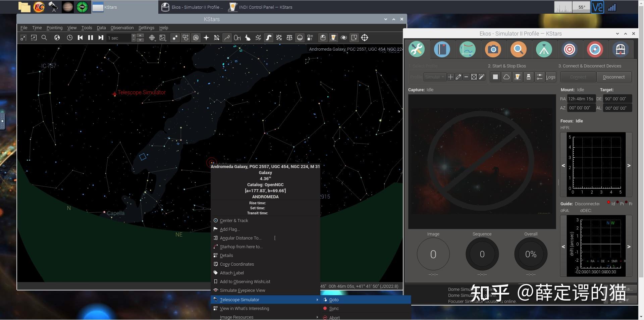This screenshot has height=320, width=644.
Task: Click the Stop Ekos square icon
Action: point(495,77)
